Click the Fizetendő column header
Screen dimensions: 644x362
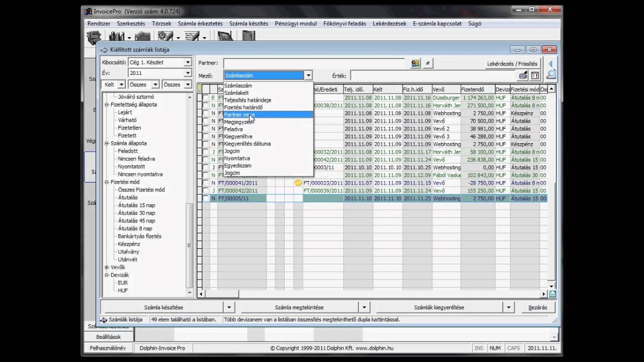click(477, 89)
